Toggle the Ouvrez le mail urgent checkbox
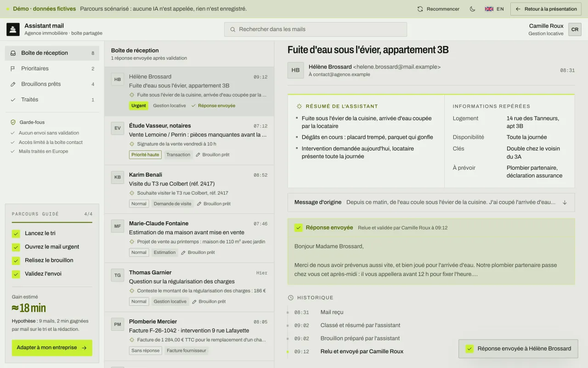Screen dimensions: 588x368 coord(16,247)
